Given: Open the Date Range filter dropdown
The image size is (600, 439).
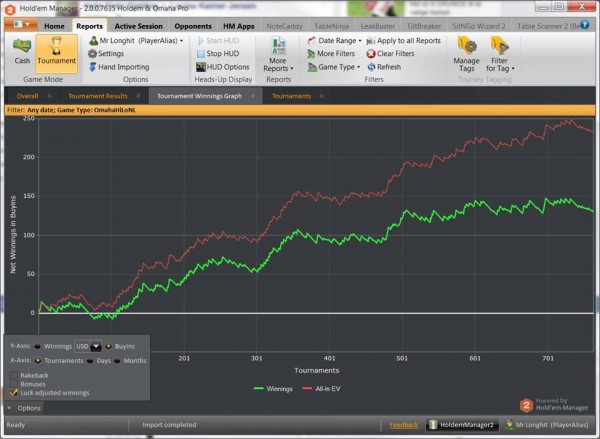Looking at the screenshot, I should tap(335, 41).
